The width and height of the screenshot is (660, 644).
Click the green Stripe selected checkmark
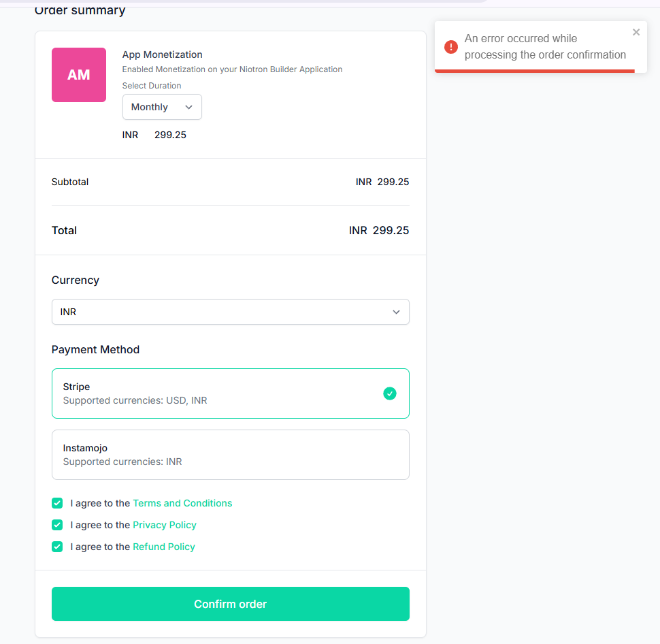[x=389, y=393]
